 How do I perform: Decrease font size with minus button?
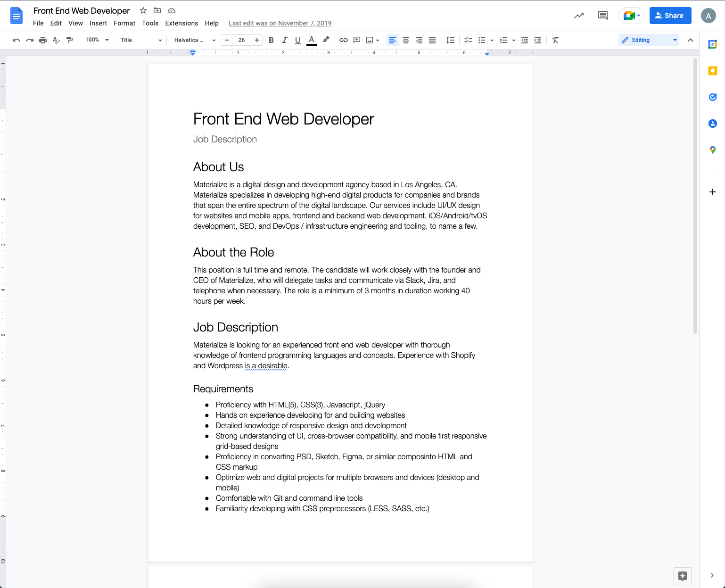tap(227, 40)
